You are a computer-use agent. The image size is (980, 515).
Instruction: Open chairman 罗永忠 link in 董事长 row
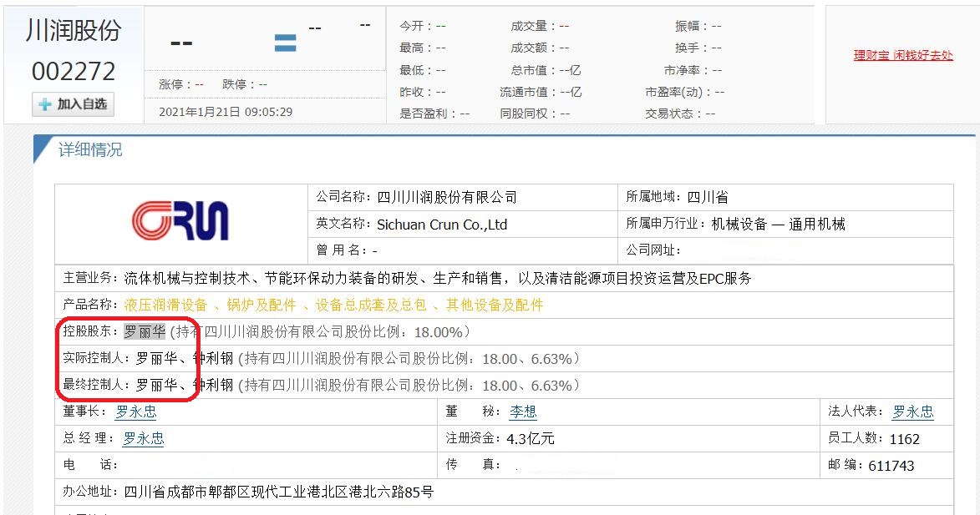(135, 412)
